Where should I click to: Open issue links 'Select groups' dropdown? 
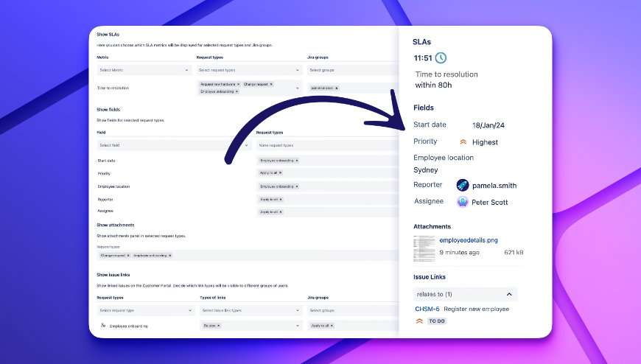point(353,310)
